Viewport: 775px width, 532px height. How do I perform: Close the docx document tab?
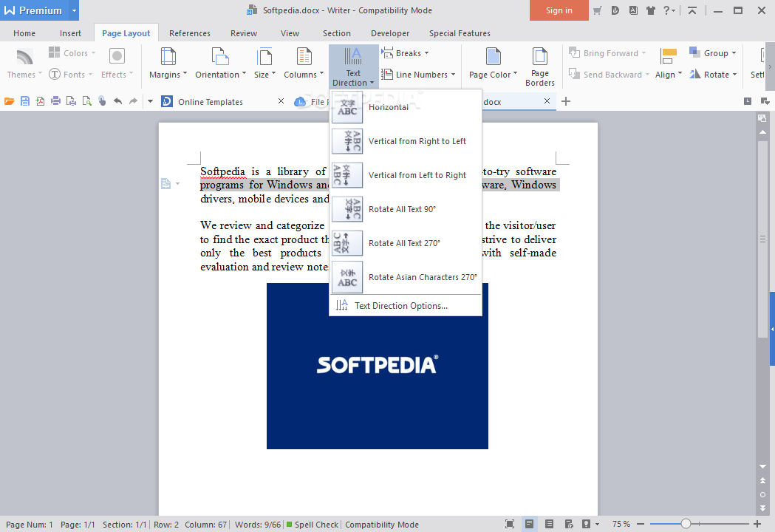pos(547,101)
